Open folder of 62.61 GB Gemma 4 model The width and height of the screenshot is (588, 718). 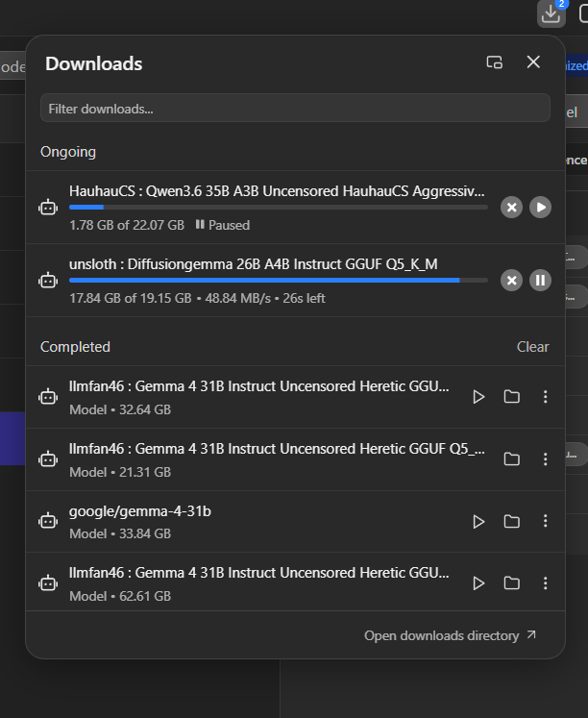511,582
